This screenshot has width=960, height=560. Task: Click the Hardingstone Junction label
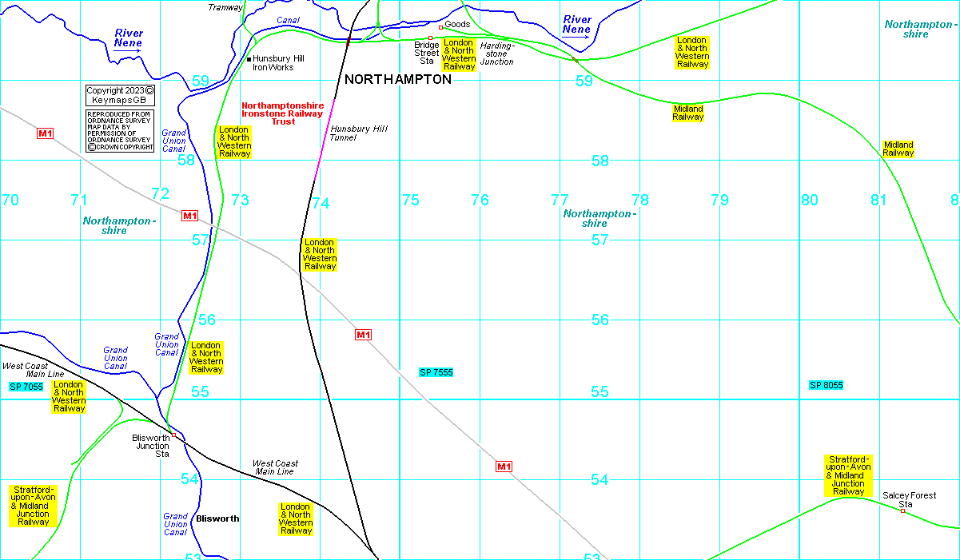pyautogui.click(x=496, y=54)
